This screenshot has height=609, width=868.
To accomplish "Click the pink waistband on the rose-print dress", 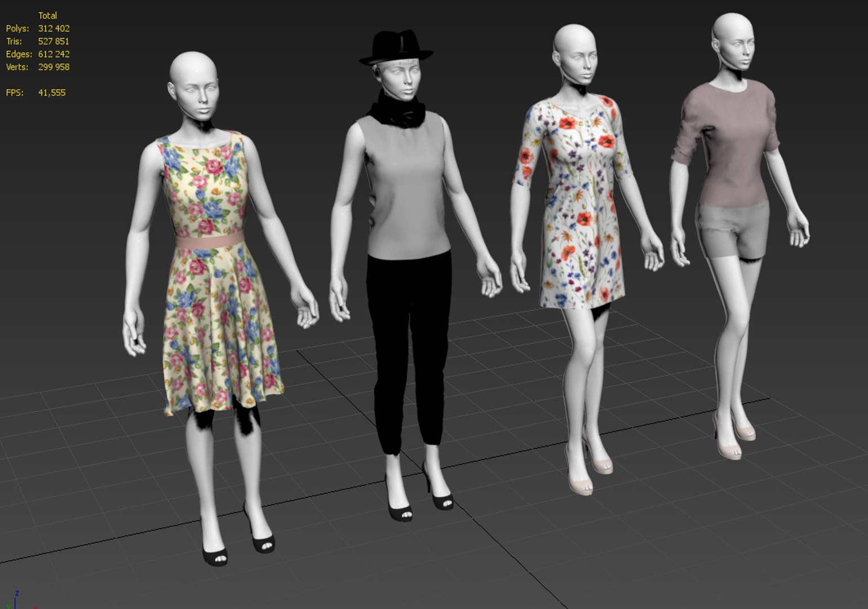I will point(209,241).
